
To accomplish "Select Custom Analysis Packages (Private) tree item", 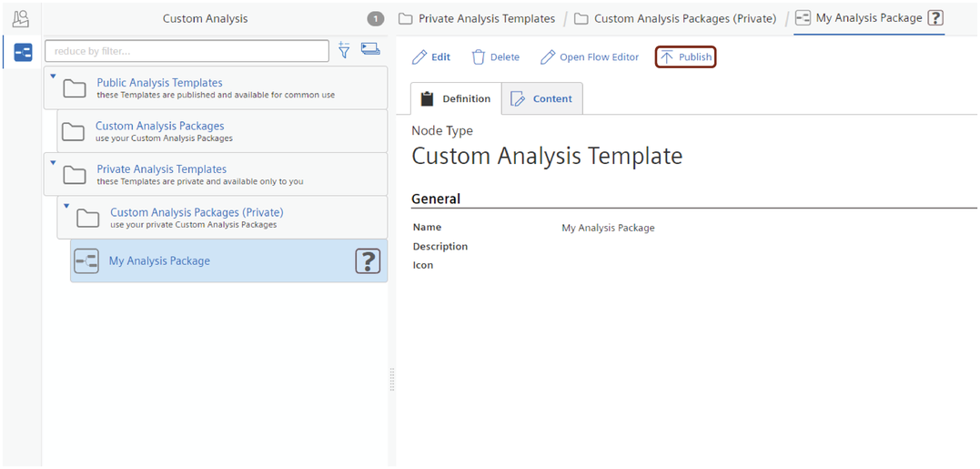I will (222, 218).
